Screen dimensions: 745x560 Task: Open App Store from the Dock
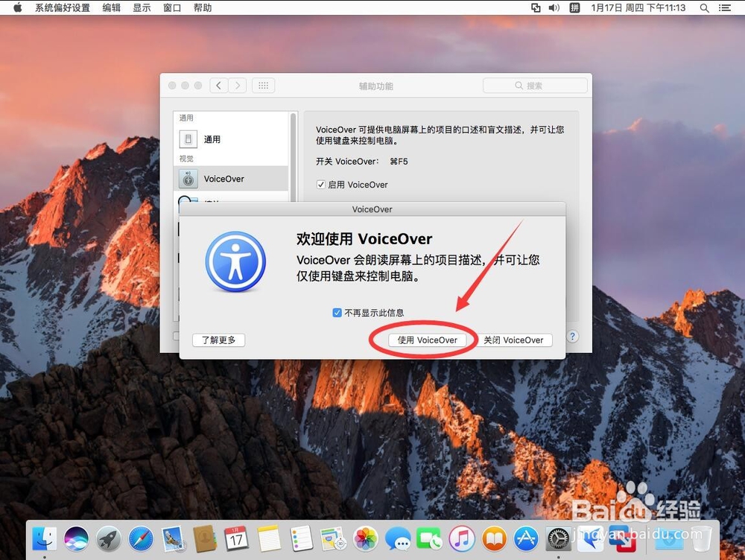(526, 539)
